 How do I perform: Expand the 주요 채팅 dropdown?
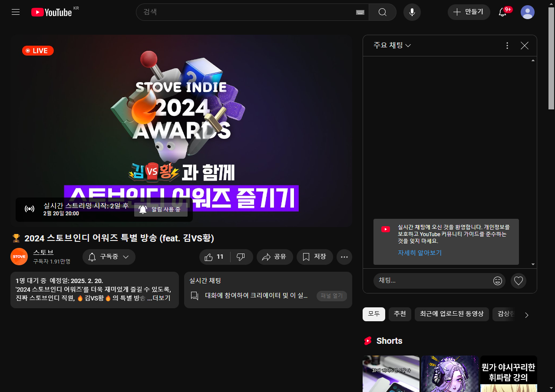tap(392, 46)
